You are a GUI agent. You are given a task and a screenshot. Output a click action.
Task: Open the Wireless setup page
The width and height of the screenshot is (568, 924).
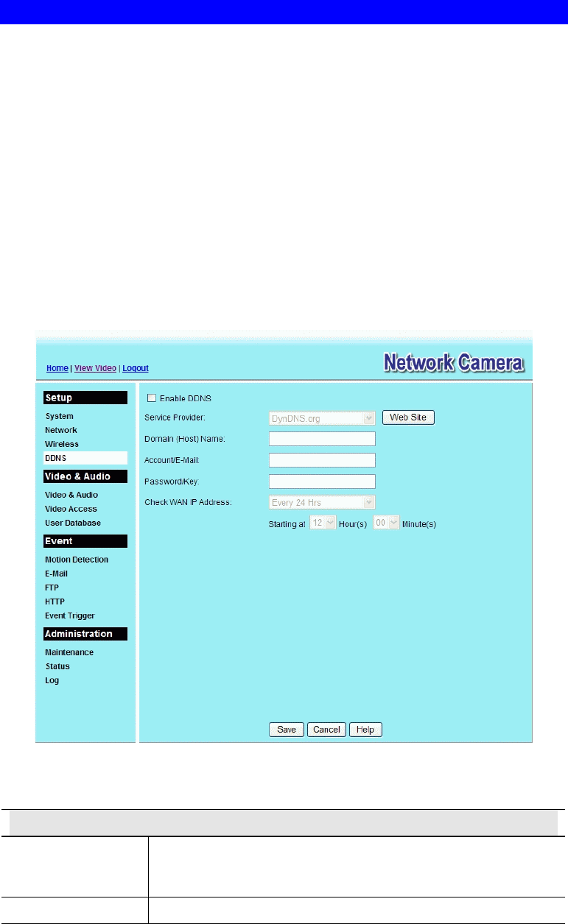tap(62, 444)
